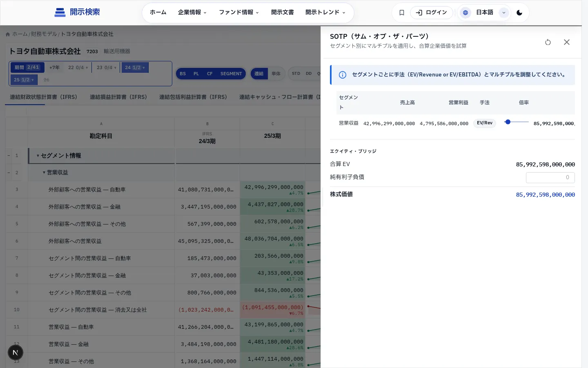Select the STD mode toggle
This screenshot has width=588, height=368.
click(x=296, y=74)
